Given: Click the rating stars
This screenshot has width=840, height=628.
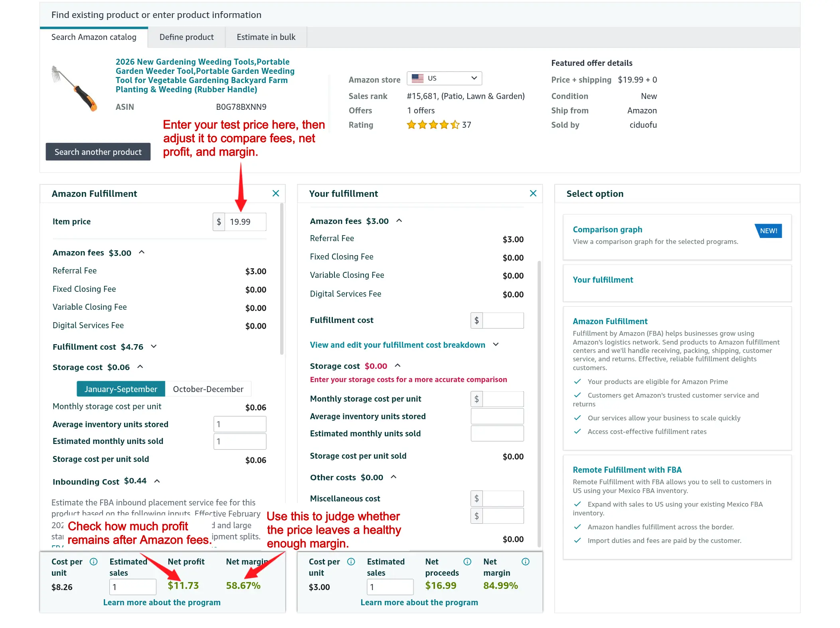Looking at the screenshot, I should (433, 125).
